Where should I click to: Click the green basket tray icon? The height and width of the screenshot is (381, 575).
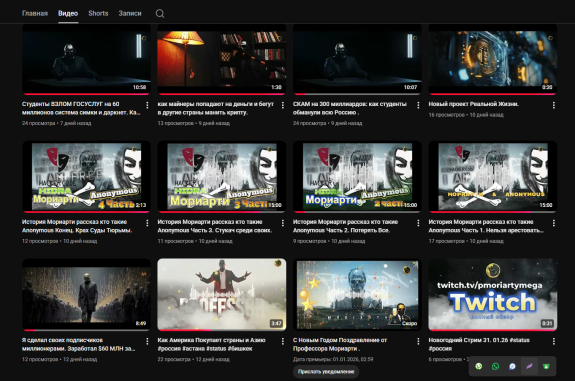(x=546, y=366)
